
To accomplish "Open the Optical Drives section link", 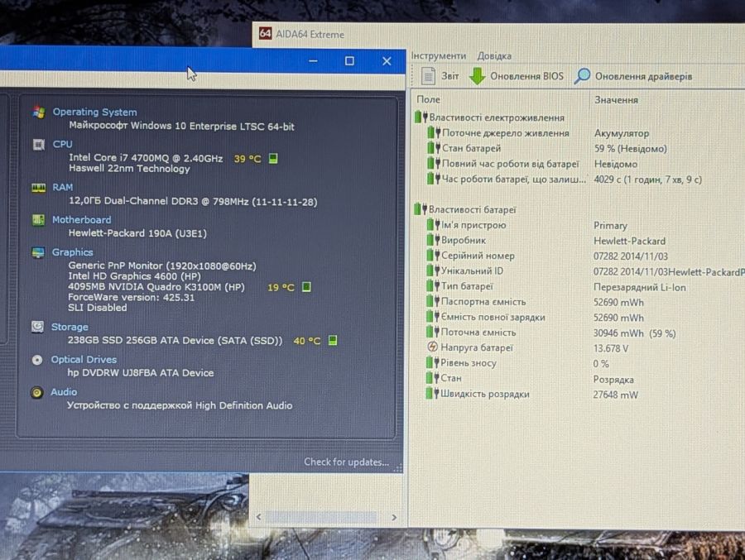I will (84, 360).
